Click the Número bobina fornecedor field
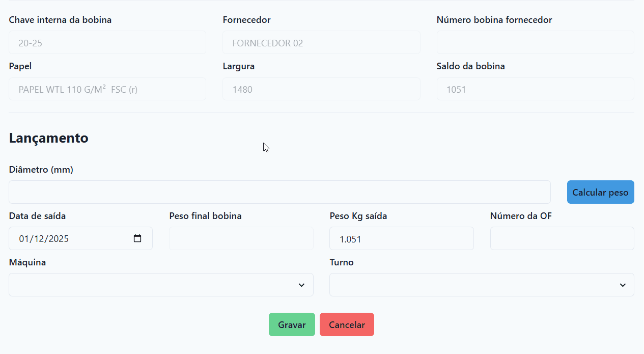This screenshot has width=644, height=354. pos(535,43)
